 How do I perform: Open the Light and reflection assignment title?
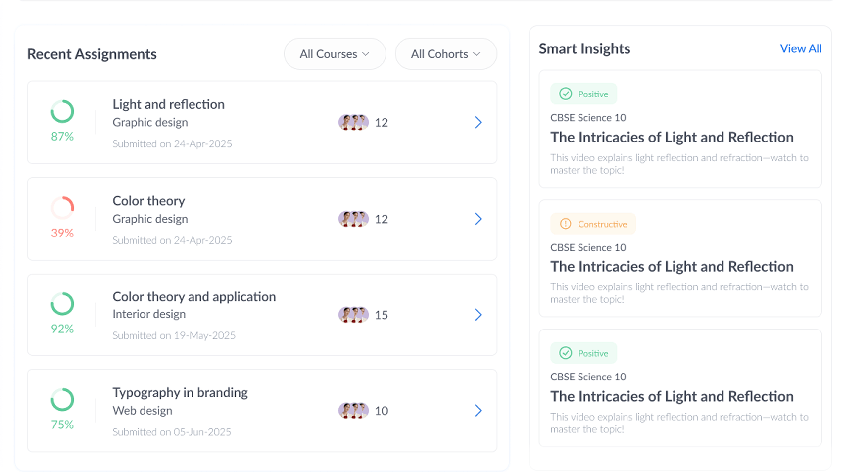(168, 104)
